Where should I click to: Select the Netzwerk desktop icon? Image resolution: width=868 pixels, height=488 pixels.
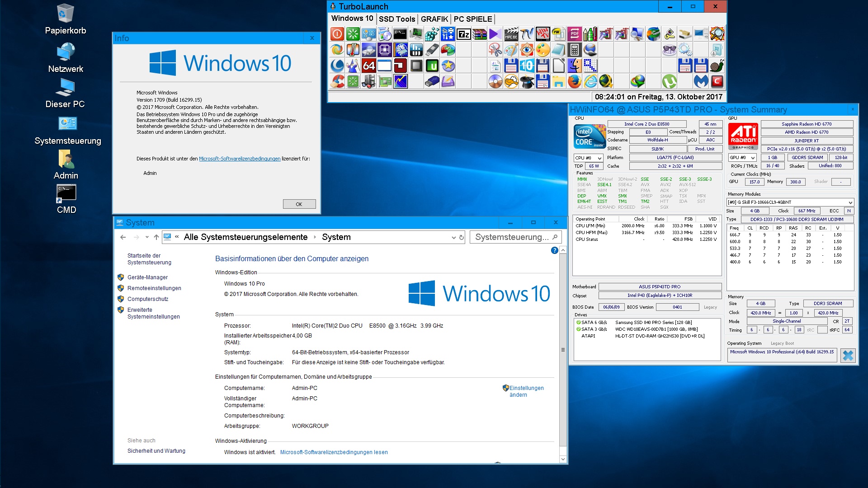pyautogui.click(x=66, y=58)
